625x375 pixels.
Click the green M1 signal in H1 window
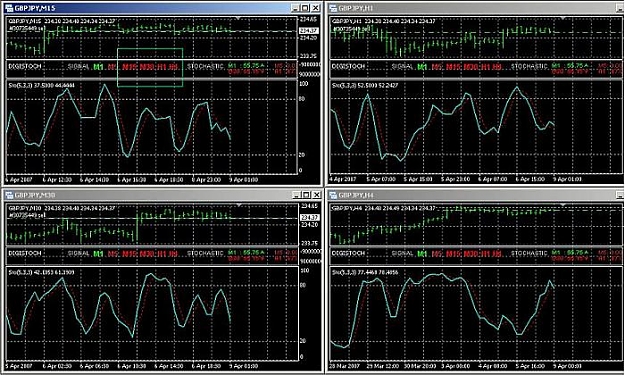(x=422, y=67)
